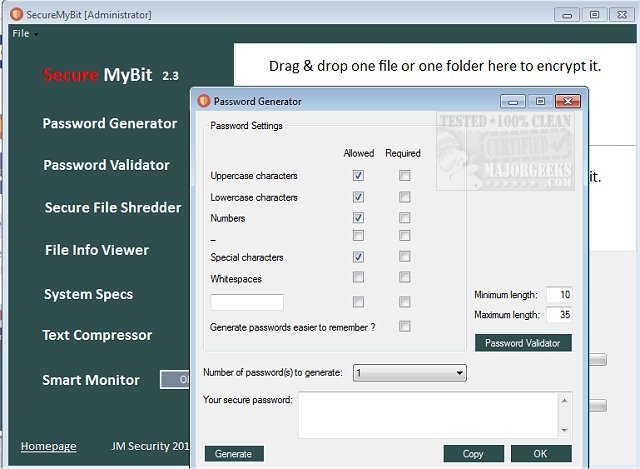This screenshot has height=469, width=640.
Task: Uncheck Allowed for Special characters
Action: [358, 257]
